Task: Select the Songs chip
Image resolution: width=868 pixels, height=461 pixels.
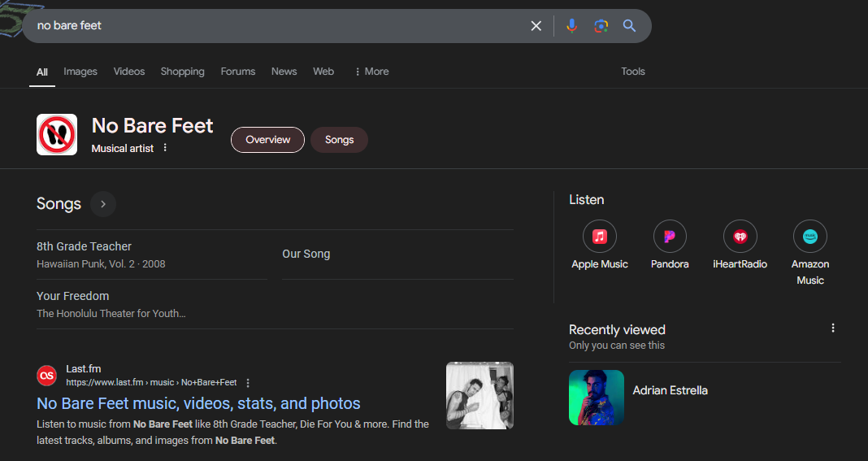Action: click(x=340, y=140)
